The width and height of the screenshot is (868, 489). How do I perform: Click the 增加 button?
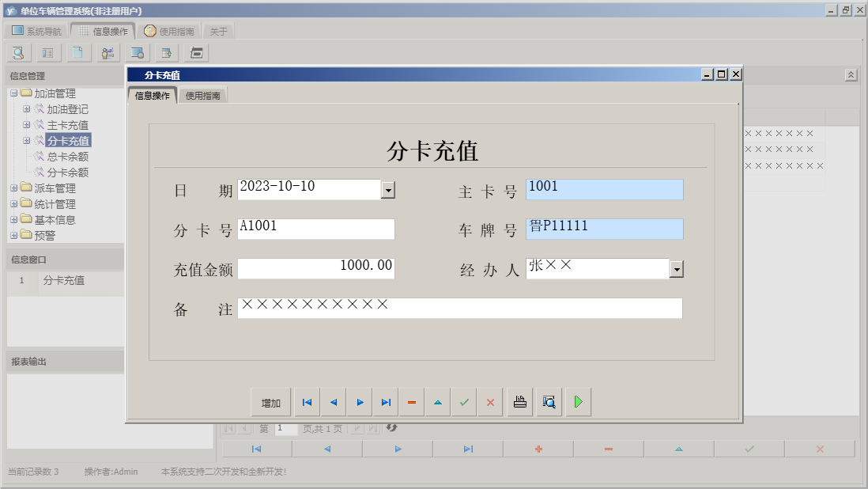(x=271, y=402)
